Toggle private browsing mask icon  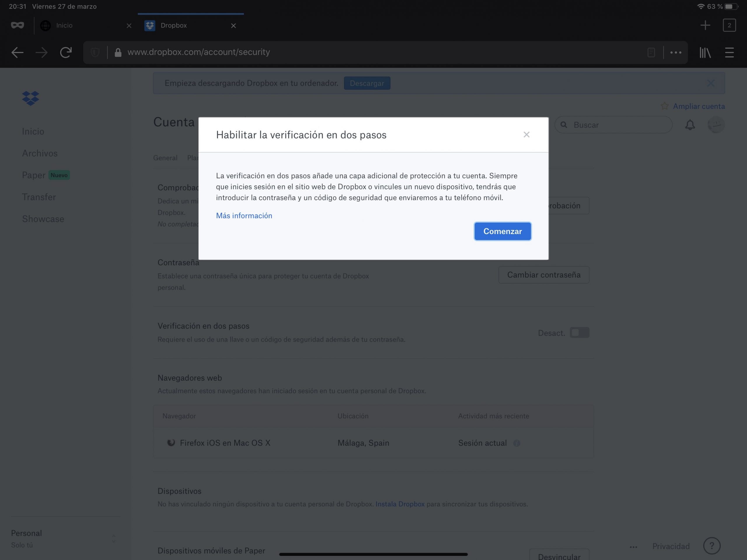coord(17,25)
